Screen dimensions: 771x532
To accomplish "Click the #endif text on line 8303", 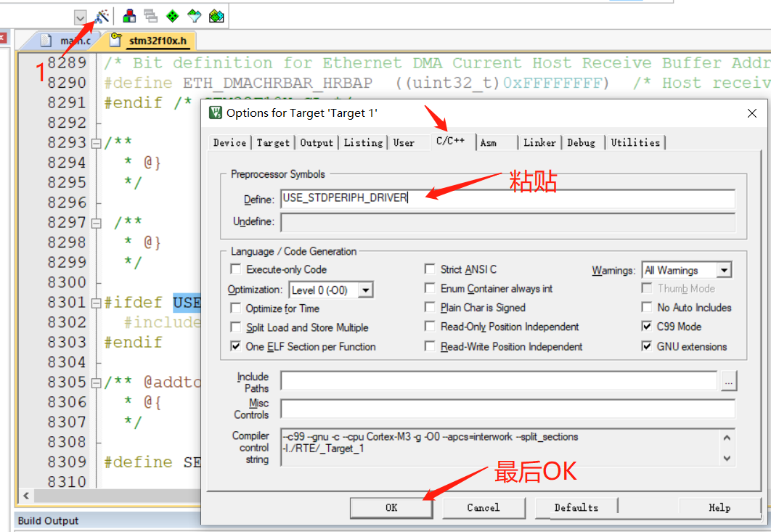I will pos(133,343).
